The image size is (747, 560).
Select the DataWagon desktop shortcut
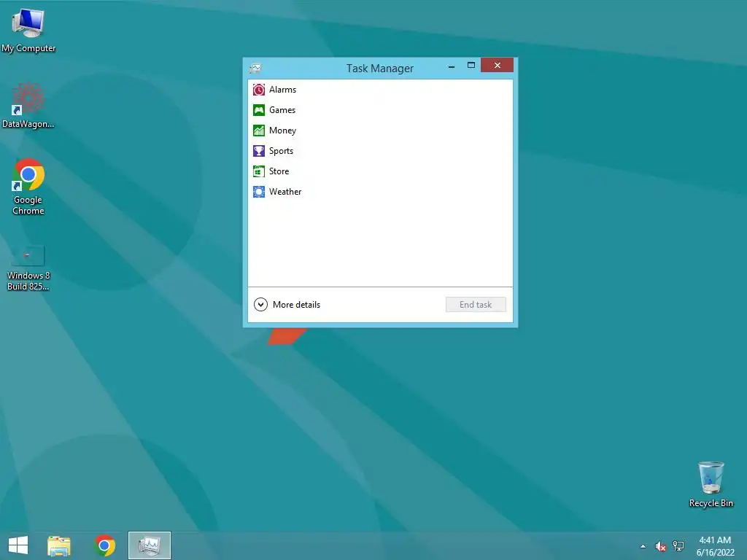point(28,105)
